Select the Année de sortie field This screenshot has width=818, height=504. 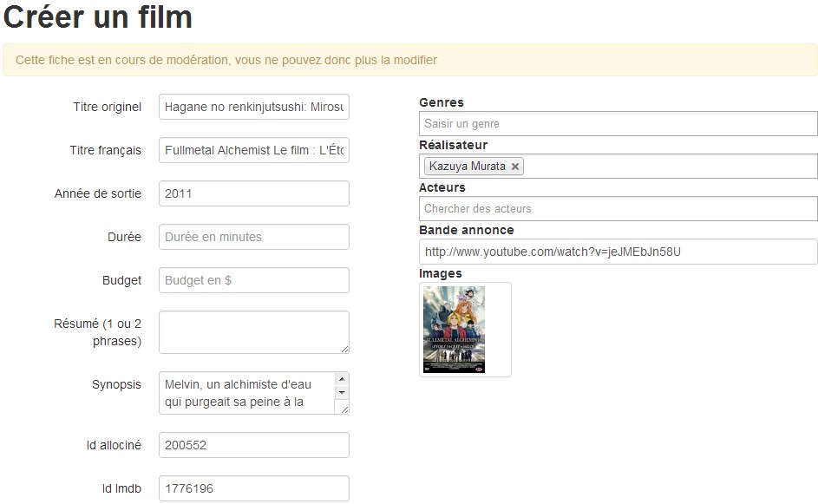click(254, 193)
